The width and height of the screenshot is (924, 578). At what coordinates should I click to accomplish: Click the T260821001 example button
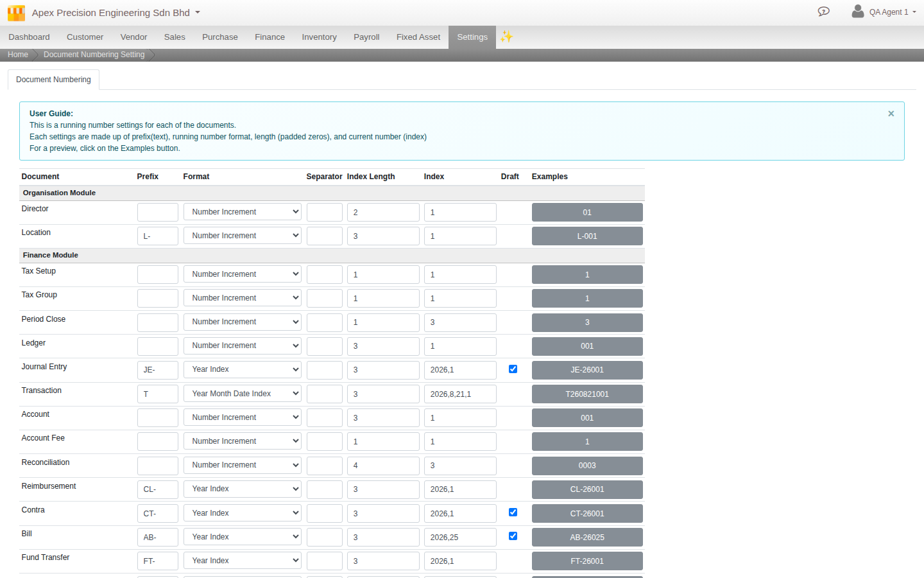pyautogui.click(x=587, y=394)
